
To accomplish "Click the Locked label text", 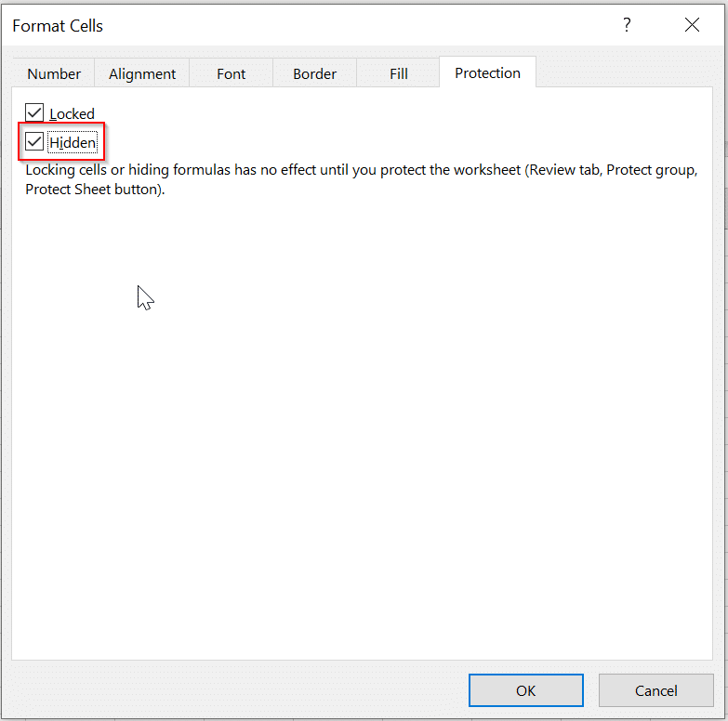I will (73, 114).
